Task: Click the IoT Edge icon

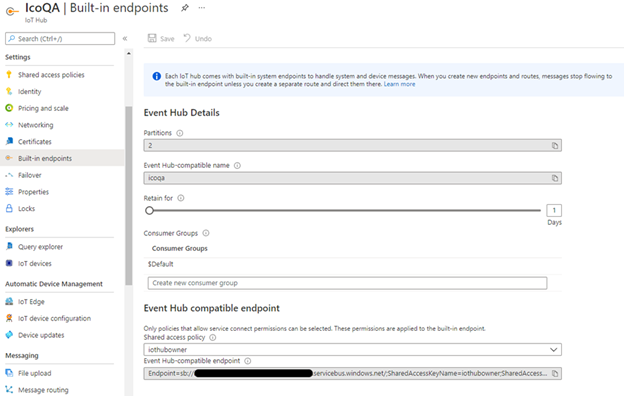Action: point(9,301)
